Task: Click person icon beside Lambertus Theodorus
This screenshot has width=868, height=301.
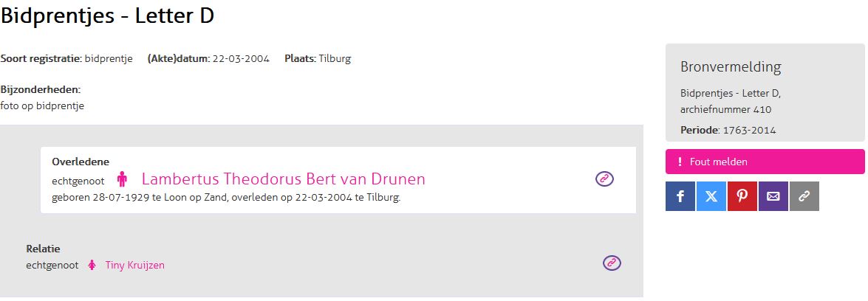Action: point(123,179)
